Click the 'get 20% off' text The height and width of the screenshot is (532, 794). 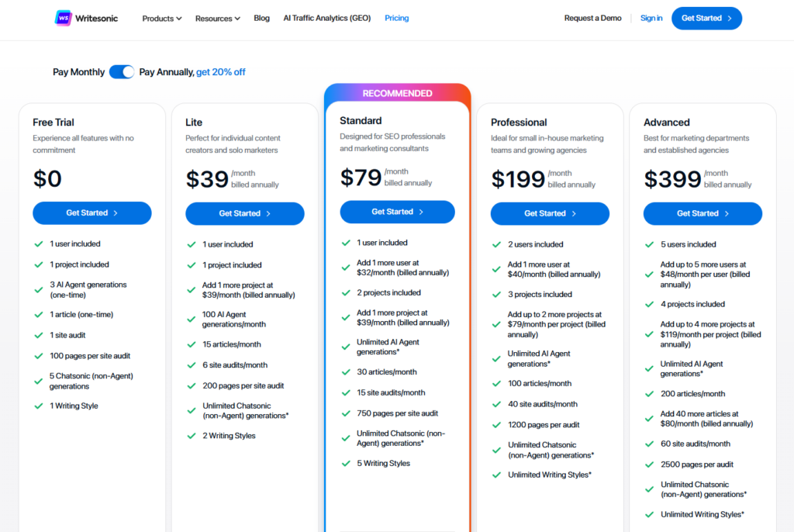(221, 72)
